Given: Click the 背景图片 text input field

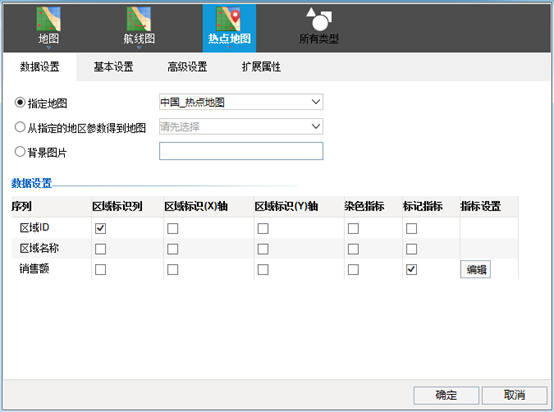Looking at the screenshot, I should [241, 151].
